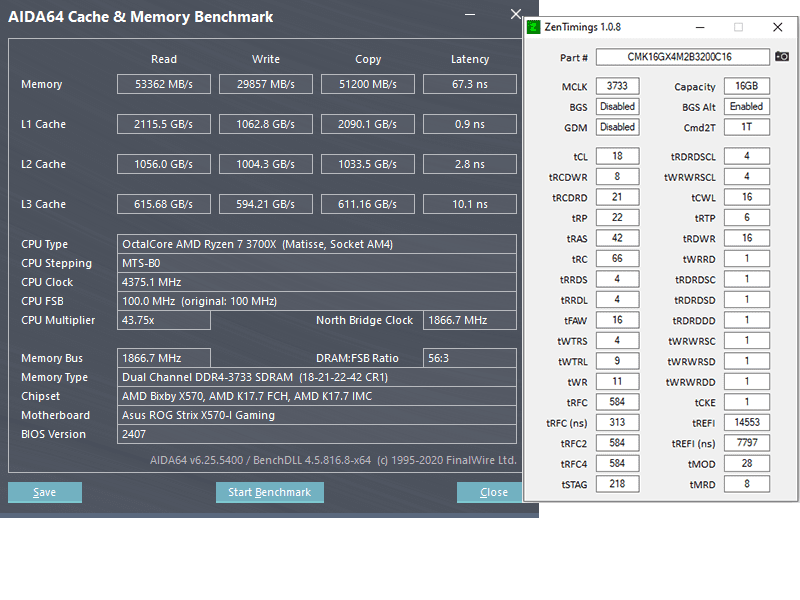Click the BGS Disabled field

[x=617, y=106]
